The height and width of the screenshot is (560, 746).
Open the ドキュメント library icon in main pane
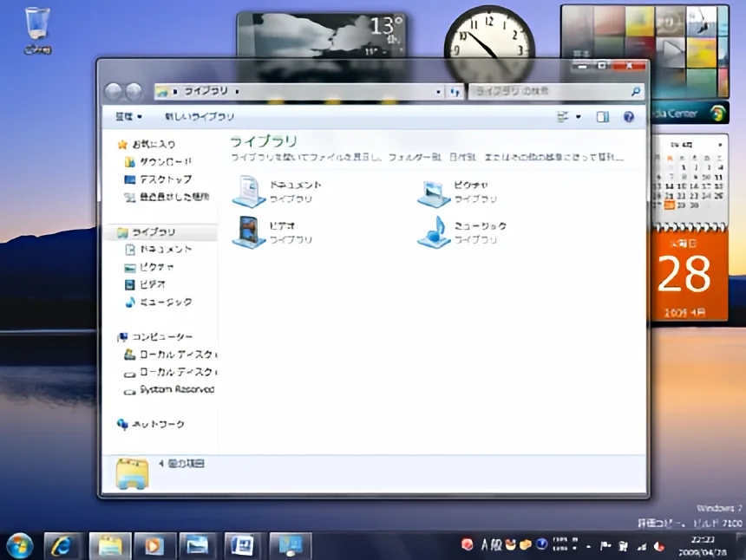coord(249,191)
